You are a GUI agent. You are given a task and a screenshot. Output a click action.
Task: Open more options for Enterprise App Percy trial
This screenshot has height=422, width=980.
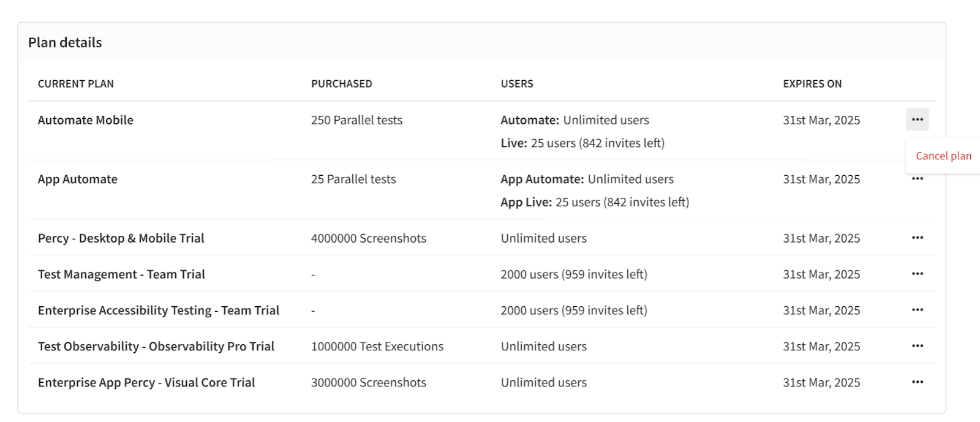point(917,382)
